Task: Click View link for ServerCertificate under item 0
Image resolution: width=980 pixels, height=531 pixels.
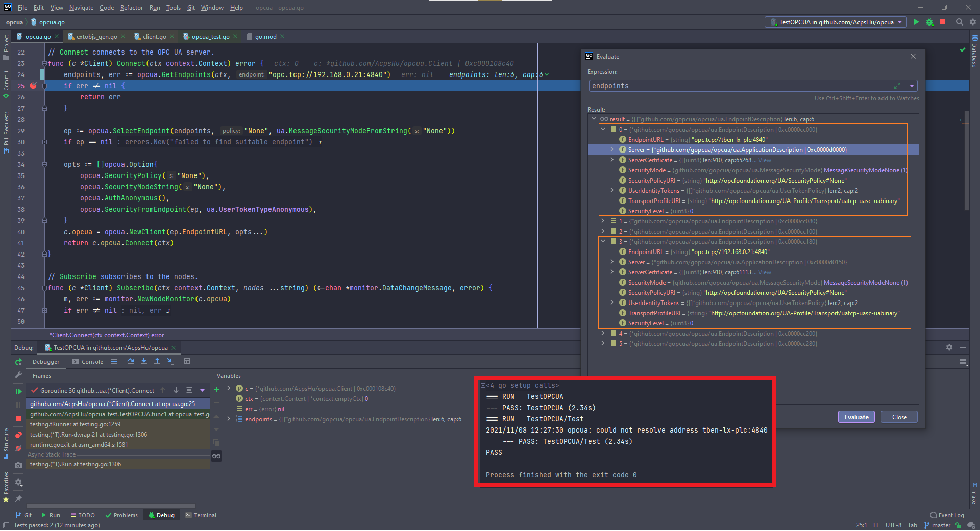Action: pos(765,160)
